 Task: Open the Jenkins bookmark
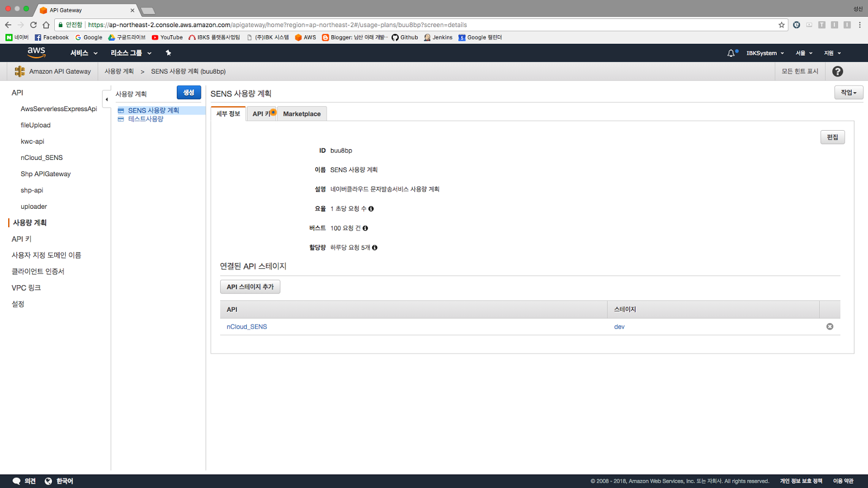(x=438, y=37)
